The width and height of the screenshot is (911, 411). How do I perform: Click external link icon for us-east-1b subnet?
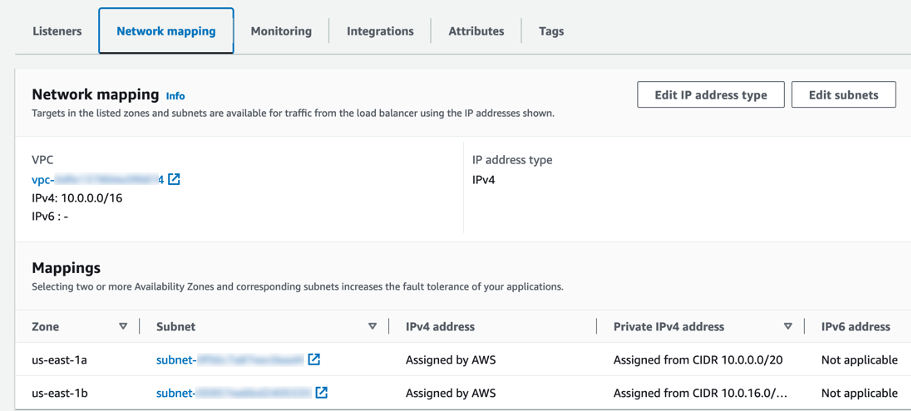coord(321,393)
